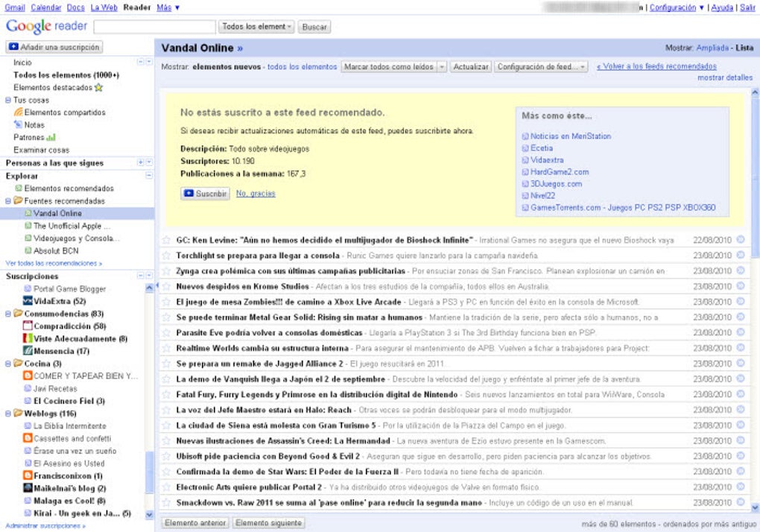Click the Mensencia subscription icon
The width and height of the screenshot is (760, 532).
click(28, 351)
